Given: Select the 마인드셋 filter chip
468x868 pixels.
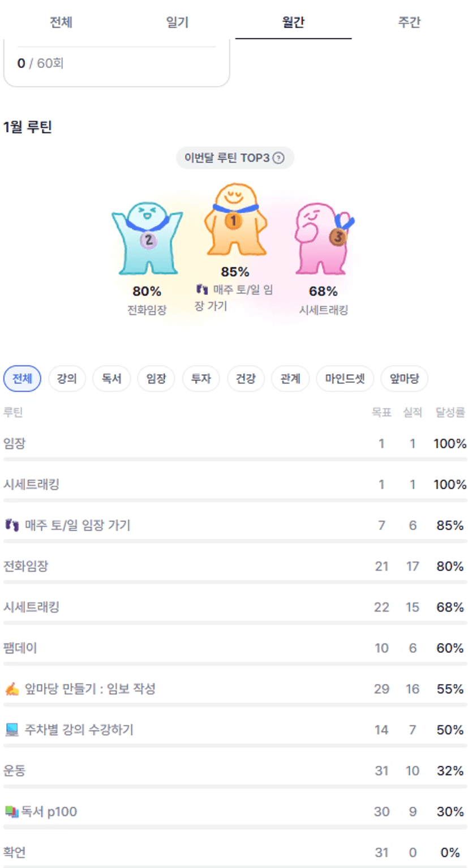Looking at the screenshot, I should point(345,379).
